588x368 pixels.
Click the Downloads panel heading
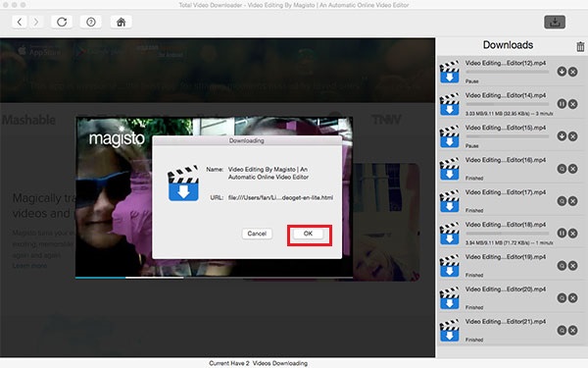pos(508,45)
